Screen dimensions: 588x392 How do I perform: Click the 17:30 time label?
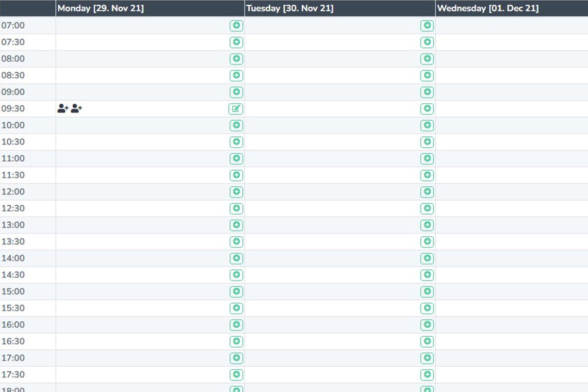coord(13,374)
